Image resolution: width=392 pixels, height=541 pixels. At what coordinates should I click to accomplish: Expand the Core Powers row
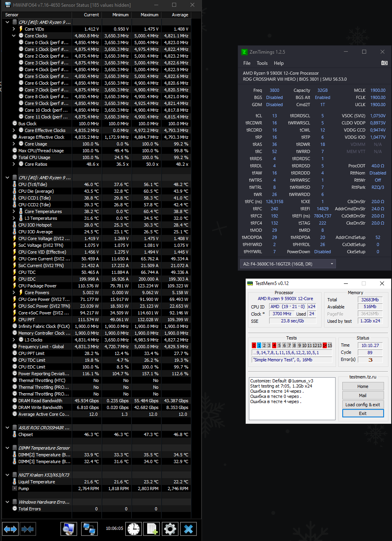pos(14,293)
